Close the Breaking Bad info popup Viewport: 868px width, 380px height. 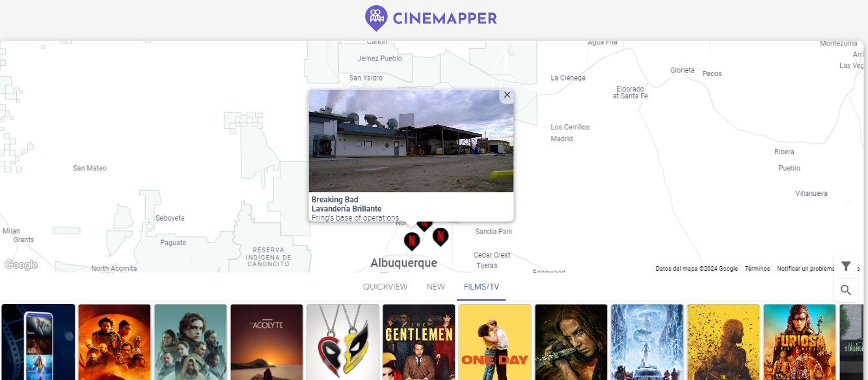(507, 95)
